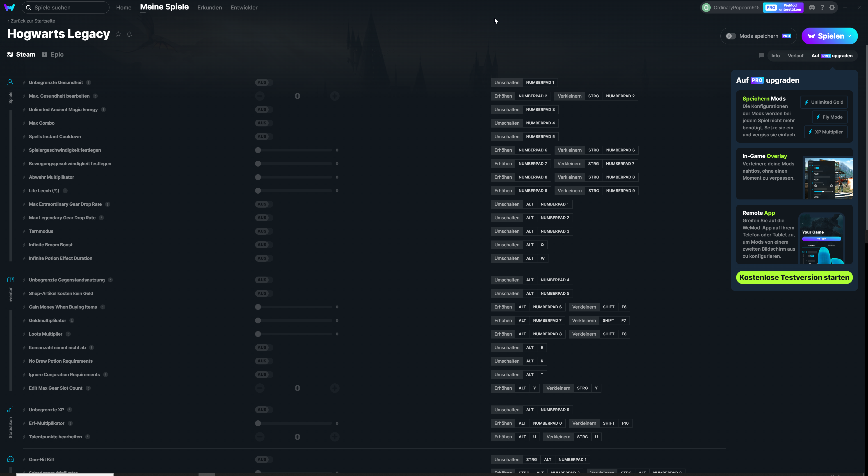Increase Max. Gesundheit bearbeiten with plus button

point(335,96)
